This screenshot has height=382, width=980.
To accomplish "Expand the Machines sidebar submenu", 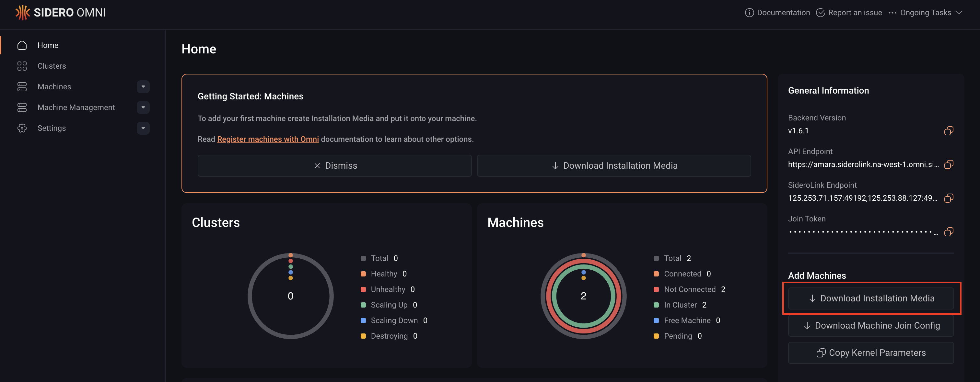I will 143,87.
